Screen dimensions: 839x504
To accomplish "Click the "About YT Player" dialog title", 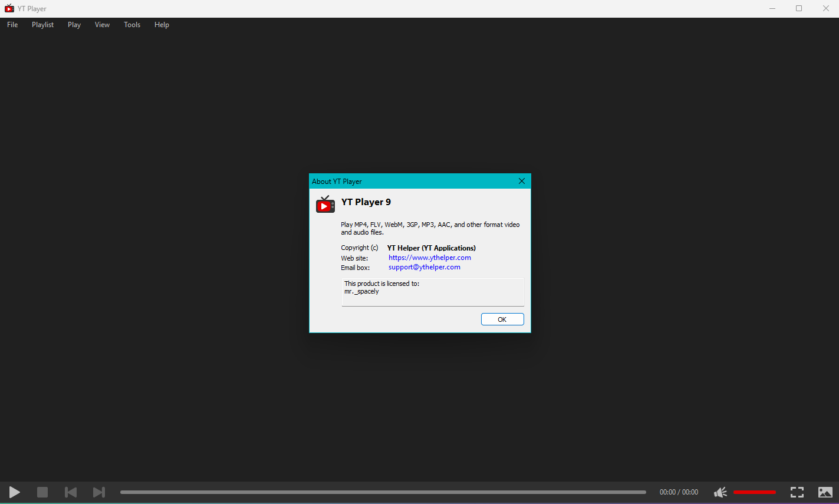I will (x=337, y=182).
